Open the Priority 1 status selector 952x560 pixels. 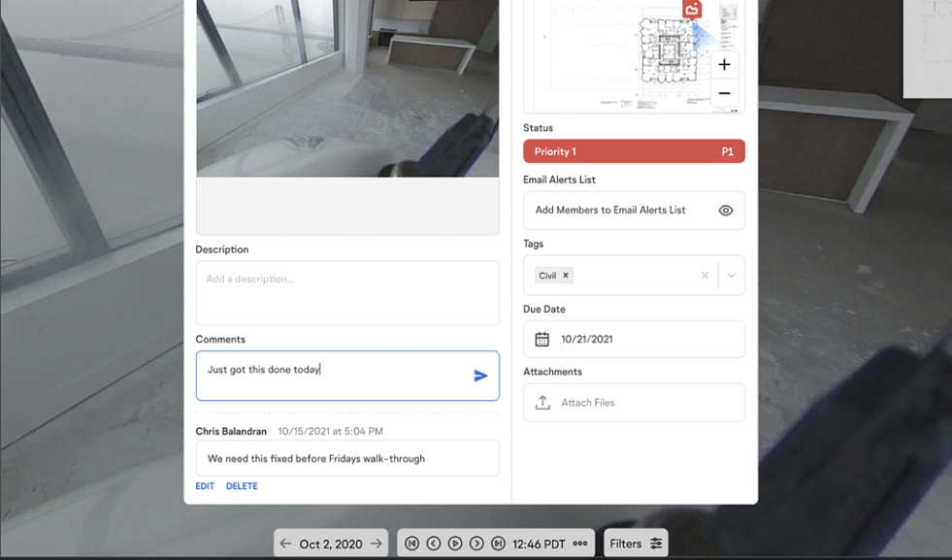(634, 151)
